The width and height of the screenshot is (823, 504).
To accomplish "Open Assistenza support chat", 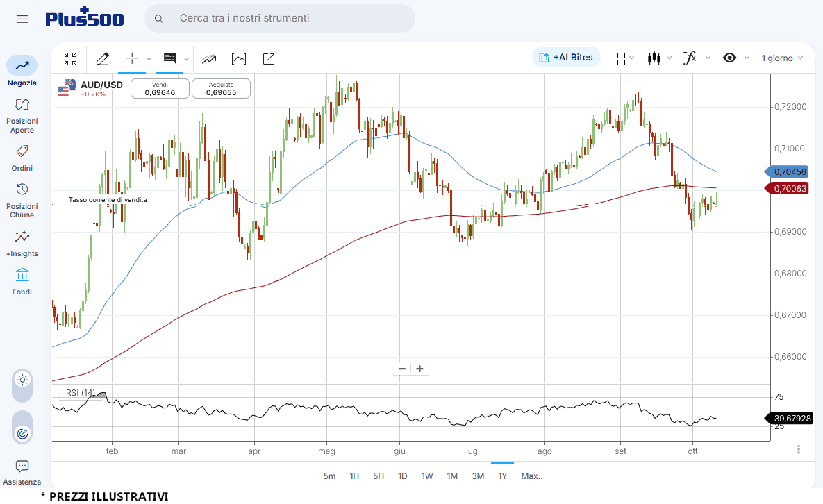I will pyautogui.click(x=22, y=473).
